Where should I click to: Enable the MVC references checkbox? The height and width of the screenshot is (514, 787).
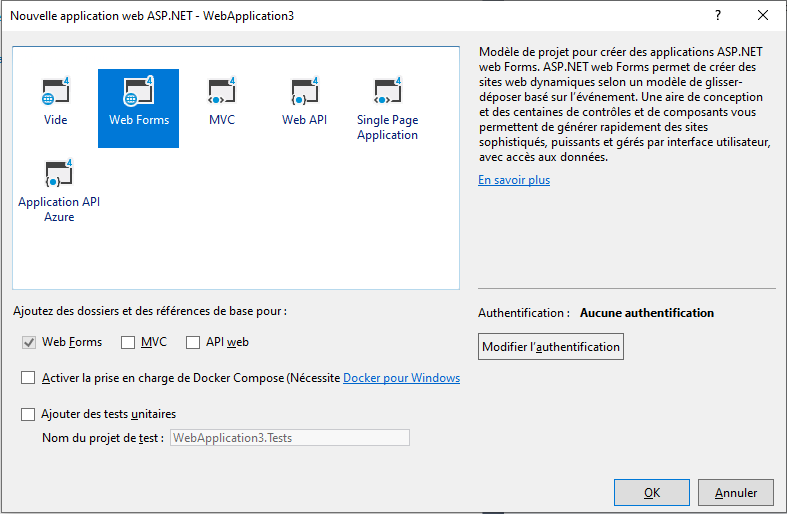pos(128,342)
